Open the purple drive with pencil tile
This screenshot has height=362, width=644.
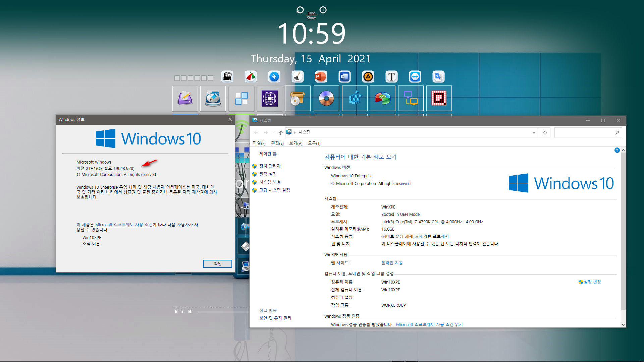coord(185,98)
